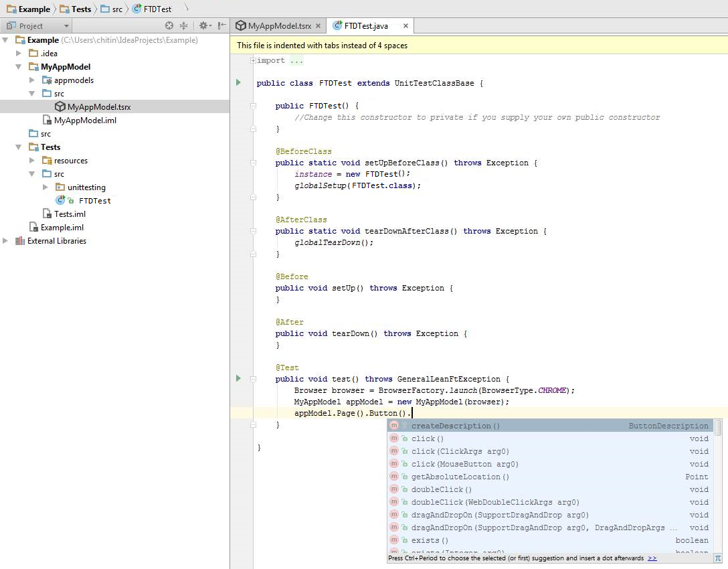The image size is (728, 569).
Task: Open the Project panel settings gear
Action: [x=203, y=26]
